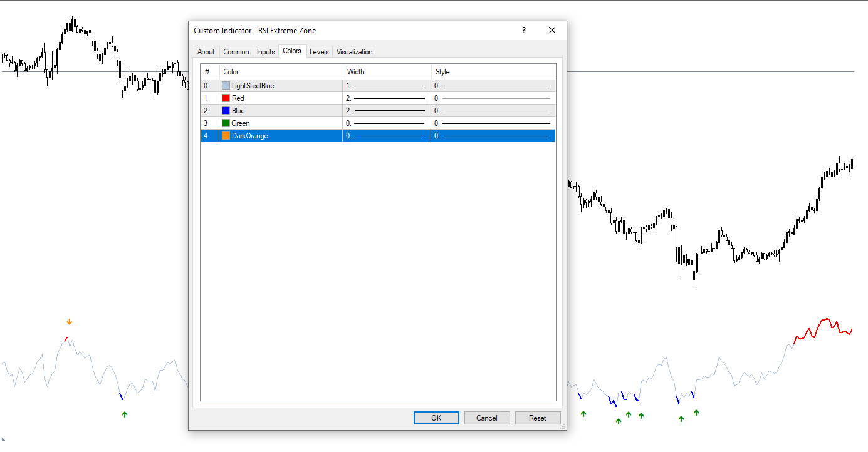Screen dimensions: 868x452
Task: Go to the Levels tab
Action: 319,52
